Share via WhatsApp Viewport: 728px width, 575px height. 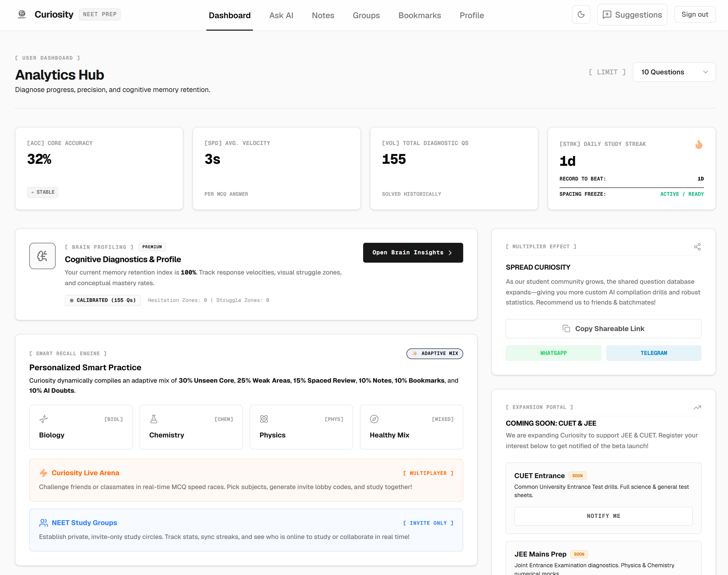pos(553,353)
